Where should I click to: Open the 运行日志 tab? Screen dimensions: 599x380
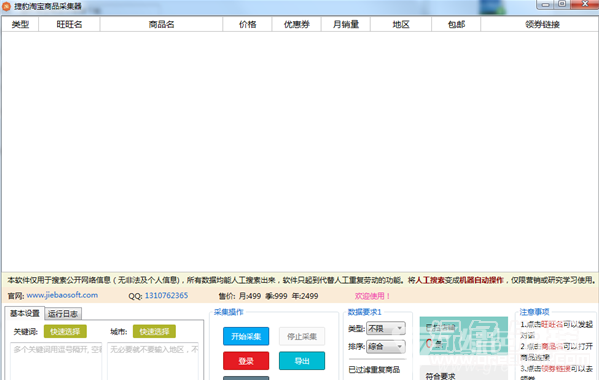63,314
